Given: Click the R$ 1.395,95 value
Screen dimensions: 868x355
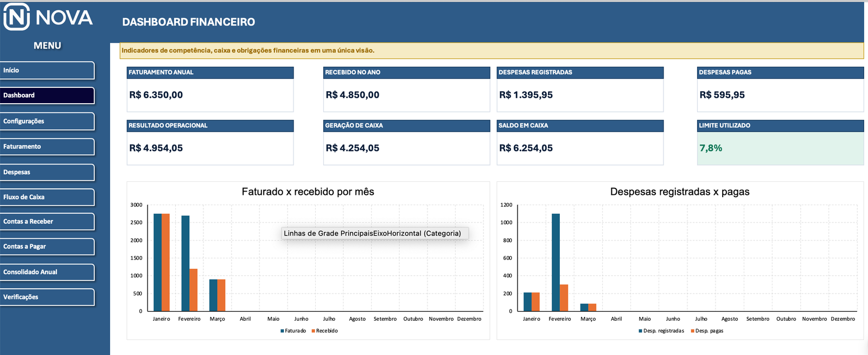Looking at the screenshot, I should click(526, 95).
